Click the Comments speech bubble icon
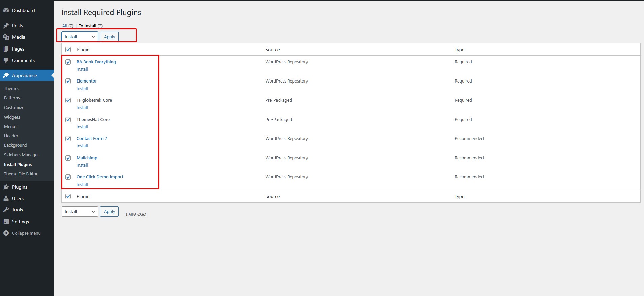This screenshot has width=644, height=296. click(x=6, y=60)
